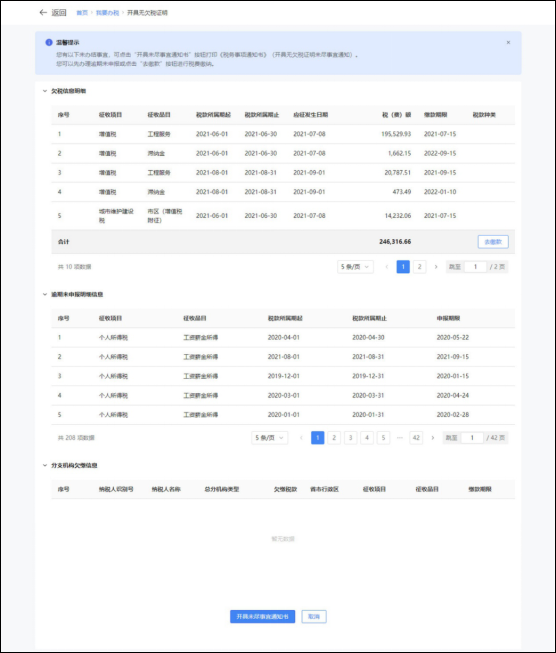556x653 pixels.
Task: Next page arrow in arrears table pagination
Action: pos(436,267)
